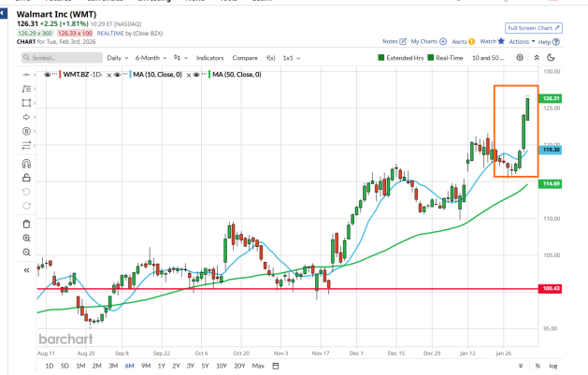
Task: Select the 1Y time range tab
Action: point(162,365)
